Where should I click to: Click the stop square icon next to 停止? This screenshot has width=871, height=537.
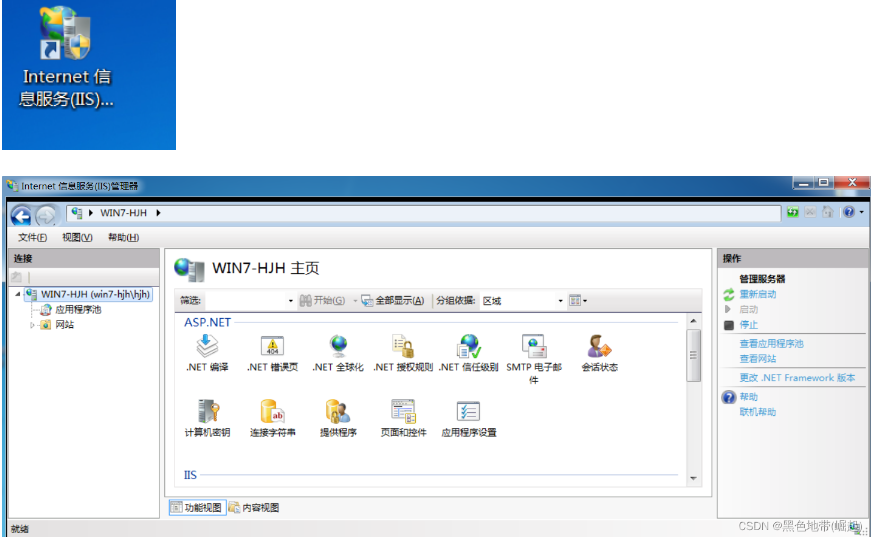[729, 325]
